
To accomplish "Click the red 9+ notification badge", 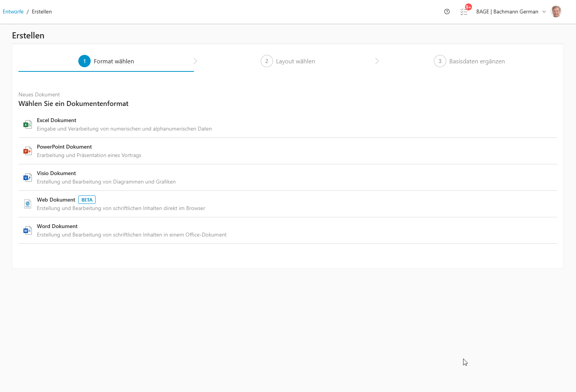I will pos(468,7).
